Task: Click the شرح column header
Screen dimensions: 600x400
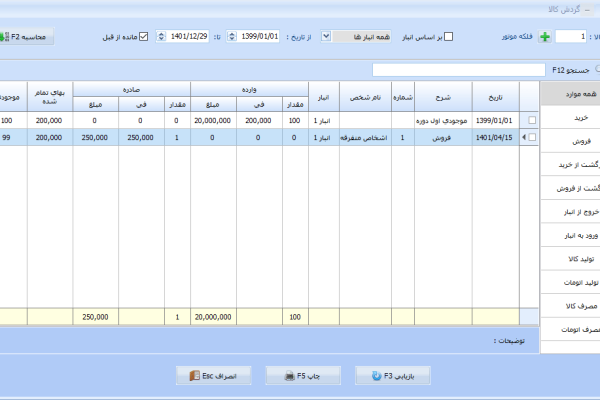Action: (x=443, y=97)
